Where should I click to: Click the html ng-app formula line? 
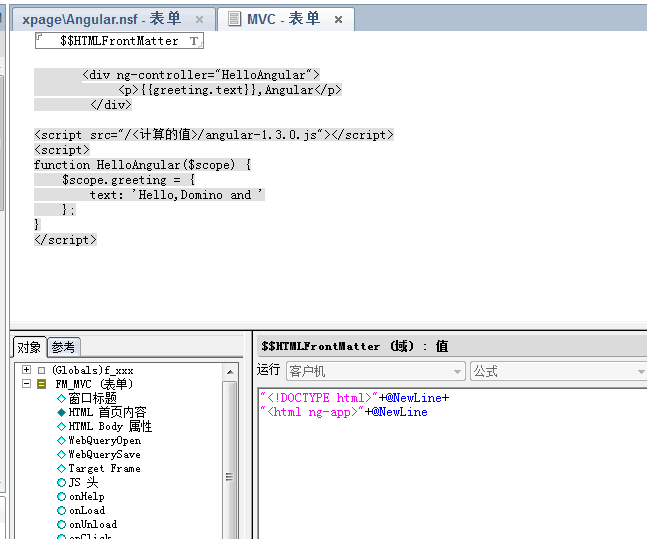pyautogui.click(x=344, y=412)
